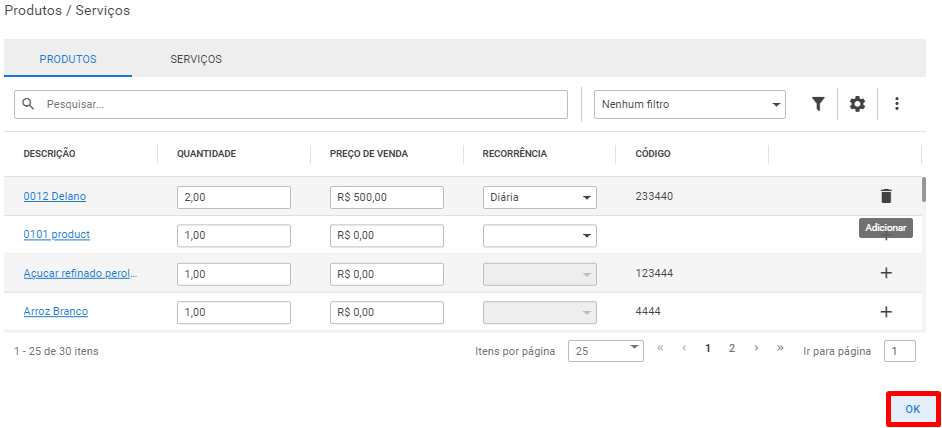The width and height of the screenshot is (942, 428).
Task: Click code value 233440
Action: click(x=654, y=196)
